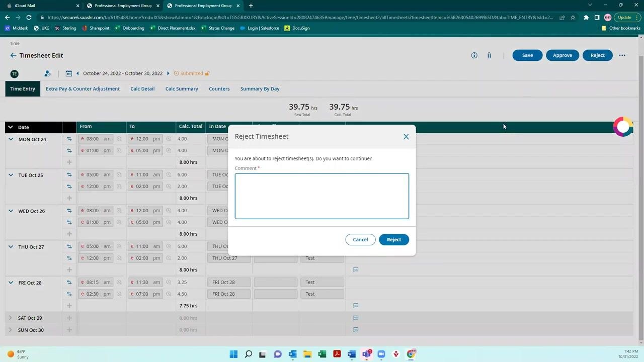Add a time entry row under WED Oct 26
This screenshot has height=362, width=644.
coord(69,234)
